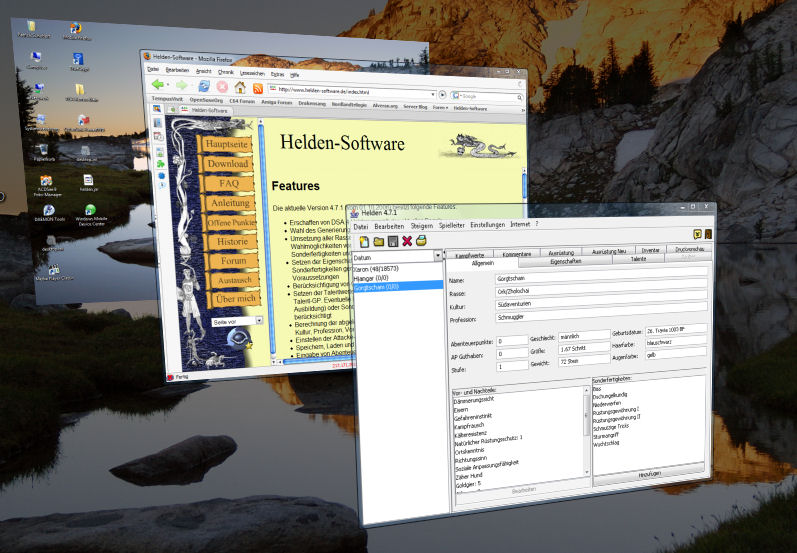Click the Anleitung link on webpage
This screenshot has width=797, height=553.
click(x=230, y=203)
